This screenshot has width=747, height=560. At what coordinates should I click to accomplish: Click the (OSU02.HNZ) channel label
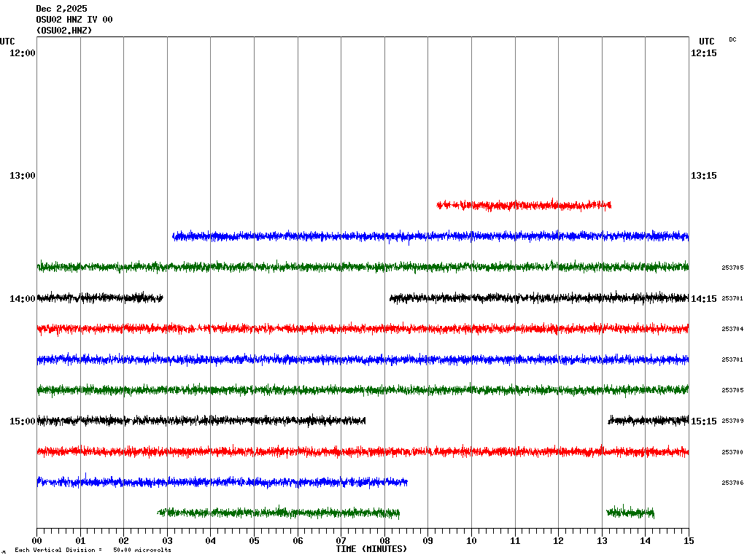[x=64, y=31]
